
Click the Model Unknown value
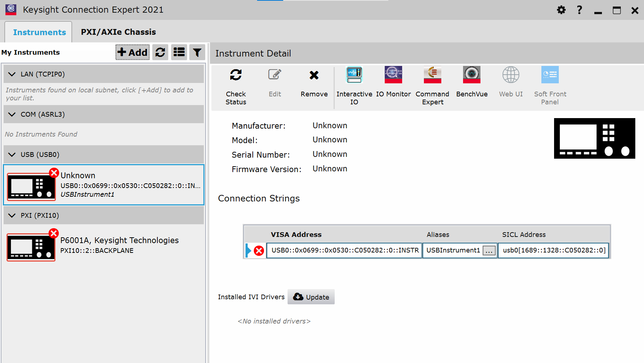(330, 139)
